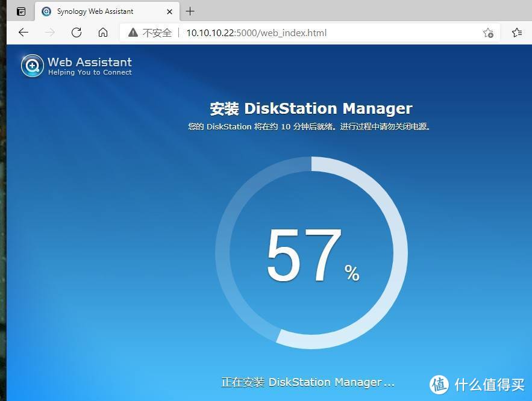Click the 不安全 site security label
Screen dimensions: 532x401
157,33
